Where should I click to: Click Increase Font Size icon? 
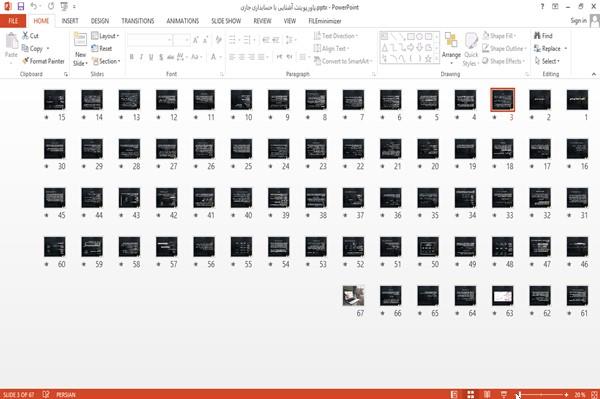[x=196, y=40]
